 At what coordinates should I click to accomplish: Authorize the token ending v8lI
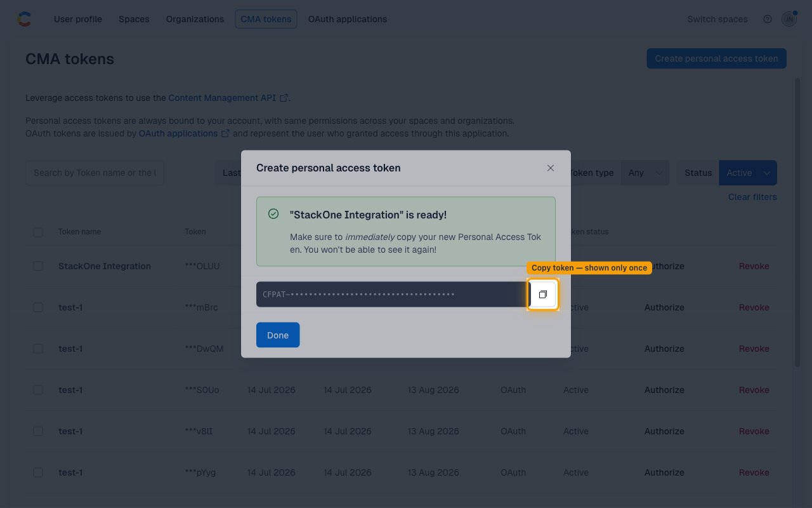tap(664, 431)
